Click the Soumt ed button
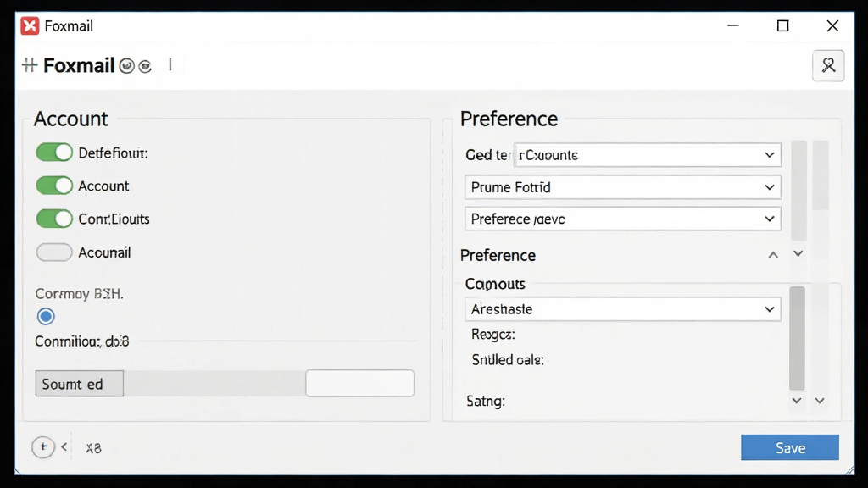This screenshot has height=488, width=868. coord(79,384)
